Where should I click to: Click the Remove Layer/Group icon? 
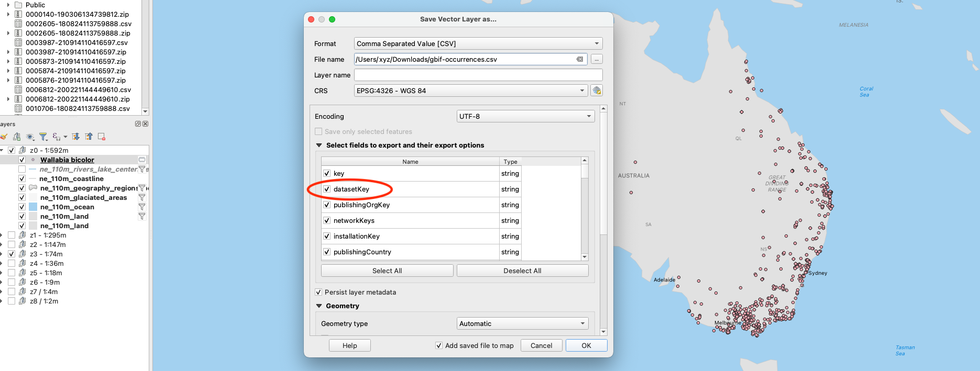click(102, 137)
